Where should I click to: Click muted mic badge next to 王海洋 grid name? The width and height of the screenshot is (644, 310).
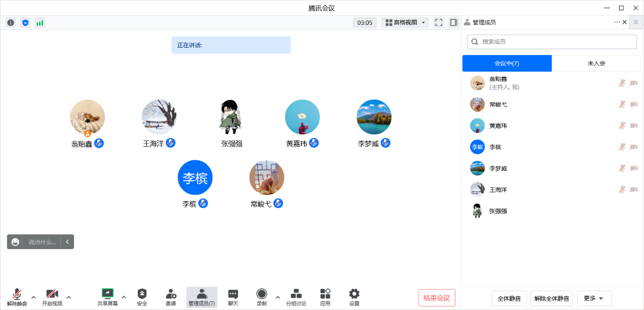click(171, 143)
